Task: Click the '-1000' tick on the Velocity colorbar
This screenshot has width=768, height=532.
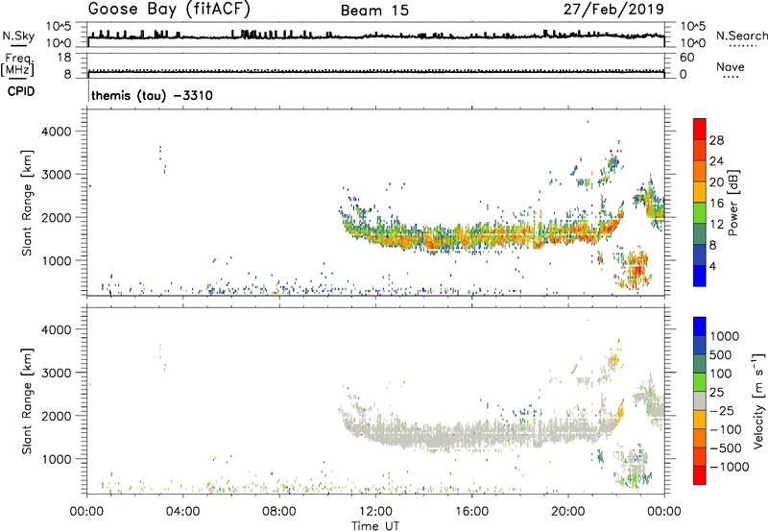Action: tap(729, 467)
